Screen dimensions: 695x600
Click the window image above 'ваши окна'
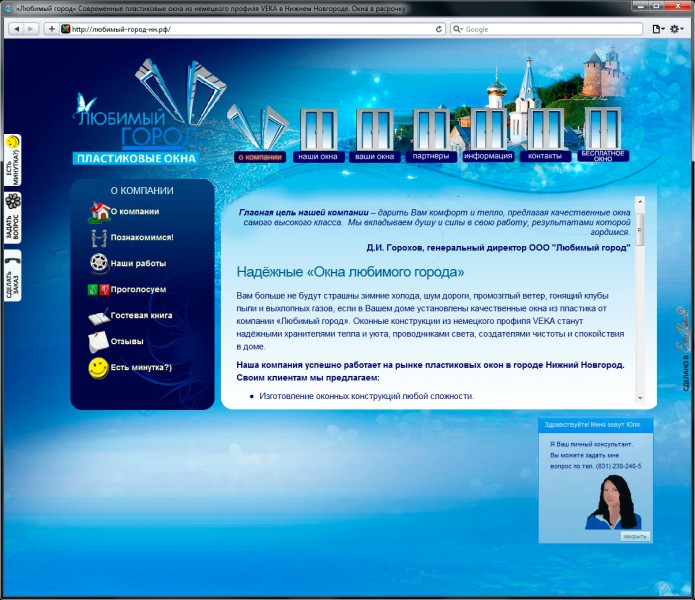(x=375, y=129)
